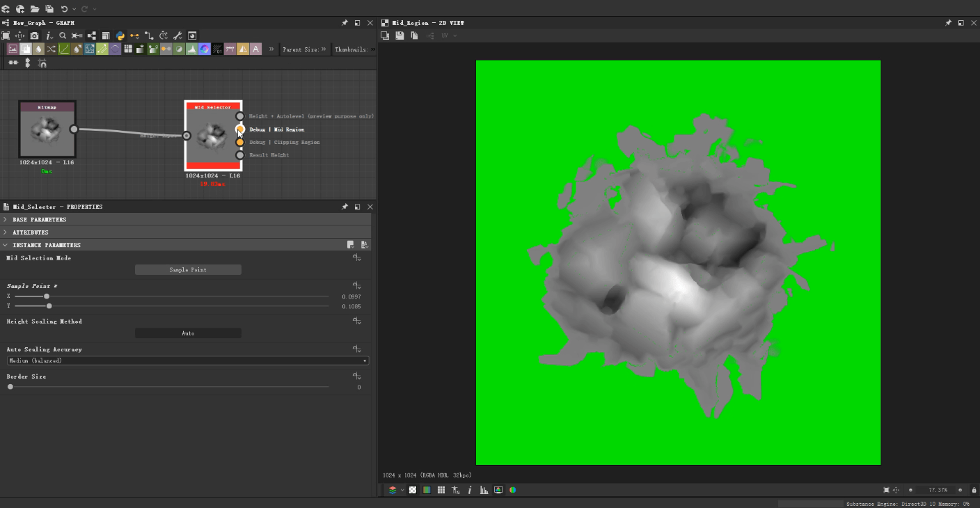The image size is (980, 508).
Task: Open undo history dropdown arrow
Action: 74,9
